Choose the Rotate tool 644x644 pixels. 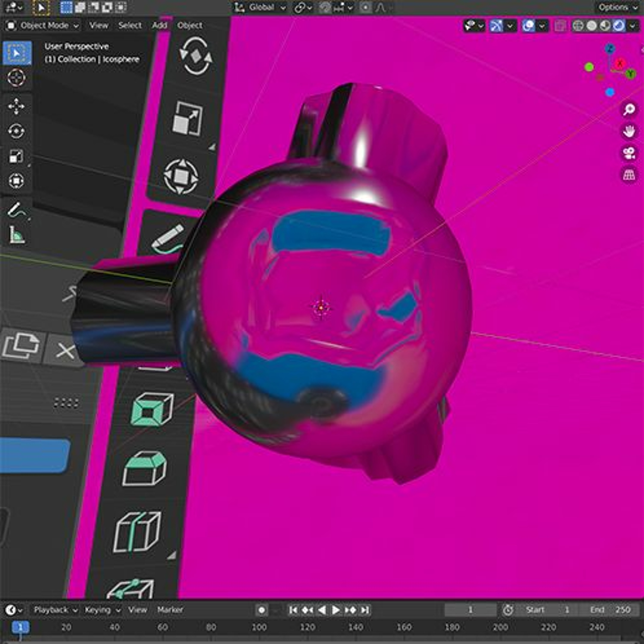click(16, 131)
